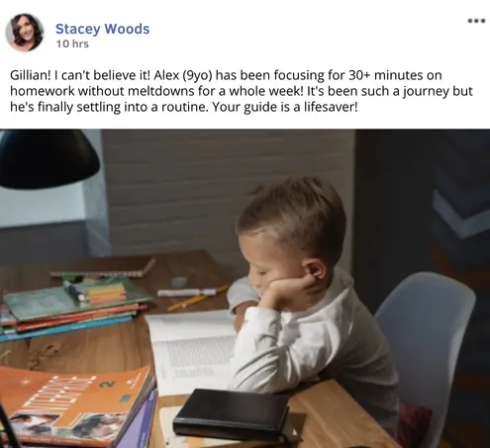Click Stacey Woods profile picture
The image size is (490, 448).
25,33
